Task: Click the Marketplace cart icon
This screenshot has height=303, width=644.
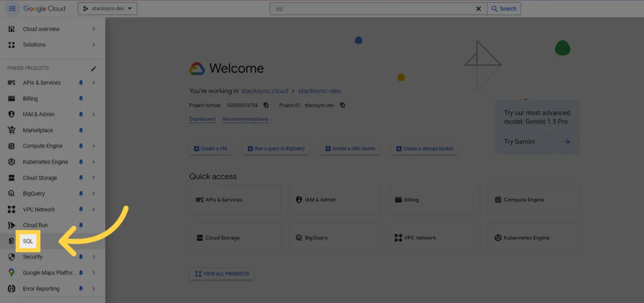Action: [12, 130]
